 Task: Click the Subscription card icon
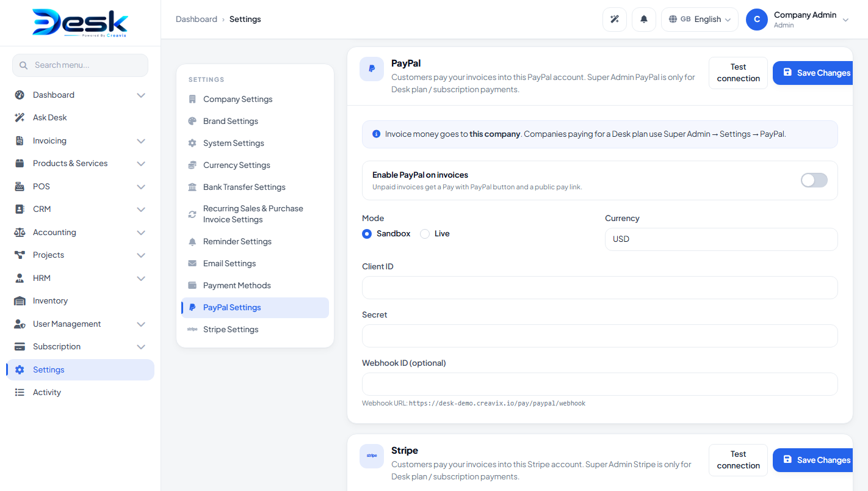[x=20, y=347]
